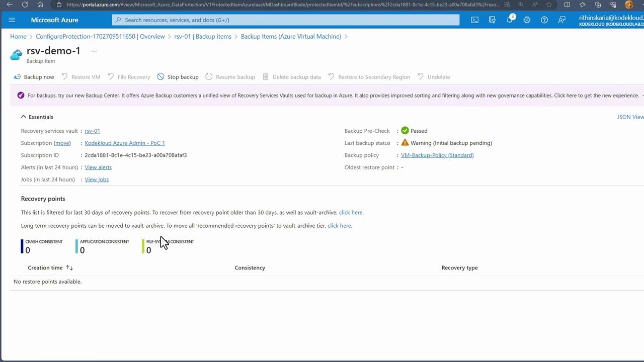Click Backup now in the command bar
Screen dimensions: 644x362
[34, 77]
